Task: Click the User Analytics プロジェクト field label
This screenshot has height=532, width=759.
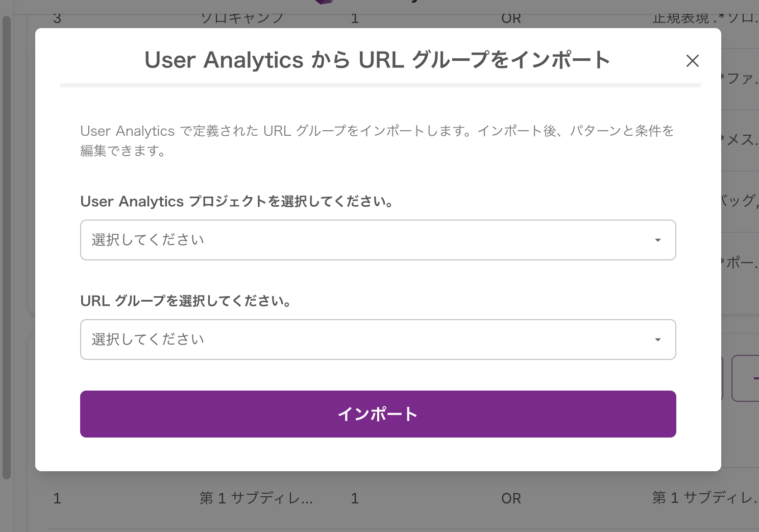Action: click(x=237, y=202)
